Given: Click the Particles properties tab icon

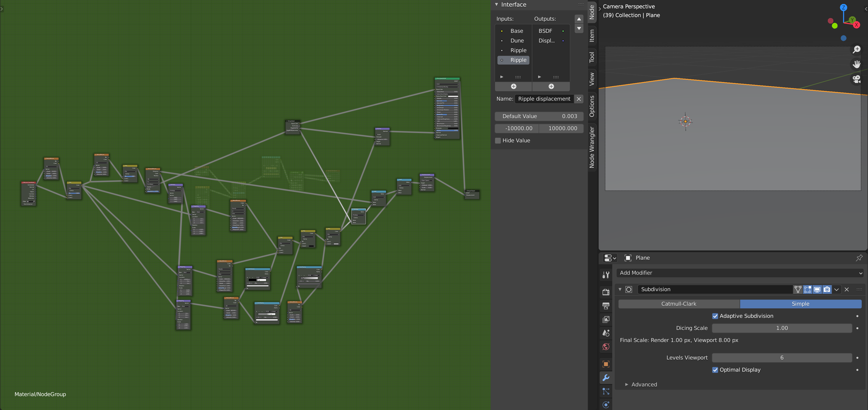Looking at the screenshot, I should (606, 392).
